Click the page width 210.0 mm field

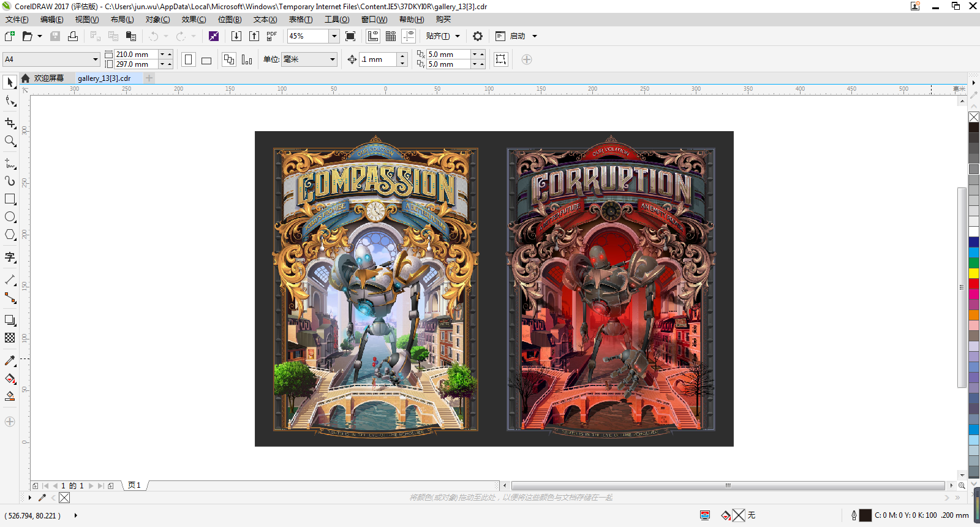pyautogui.click(x=136, y=55)
